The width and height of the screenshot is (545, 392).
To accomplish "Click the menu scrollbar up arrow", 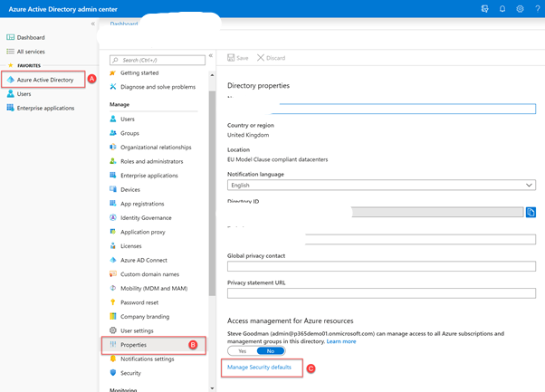I will pos(212,75).
